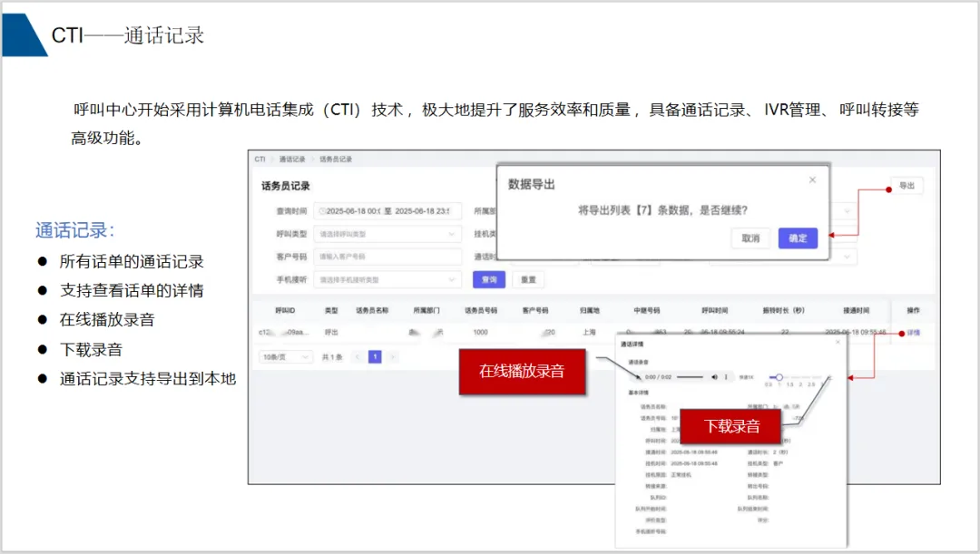980x554 pixels.
Task: Click the 倍速1X speed label
Action: [746, 377]
